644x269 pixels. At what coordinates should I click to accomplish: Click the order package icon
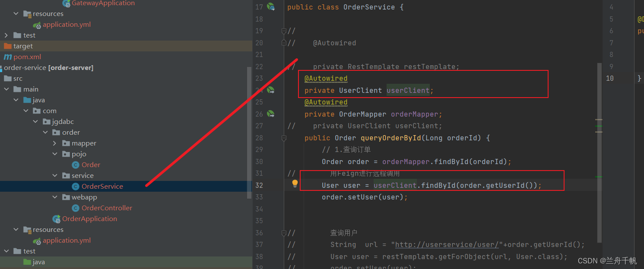pyautogui.click(x=56, y=133)
